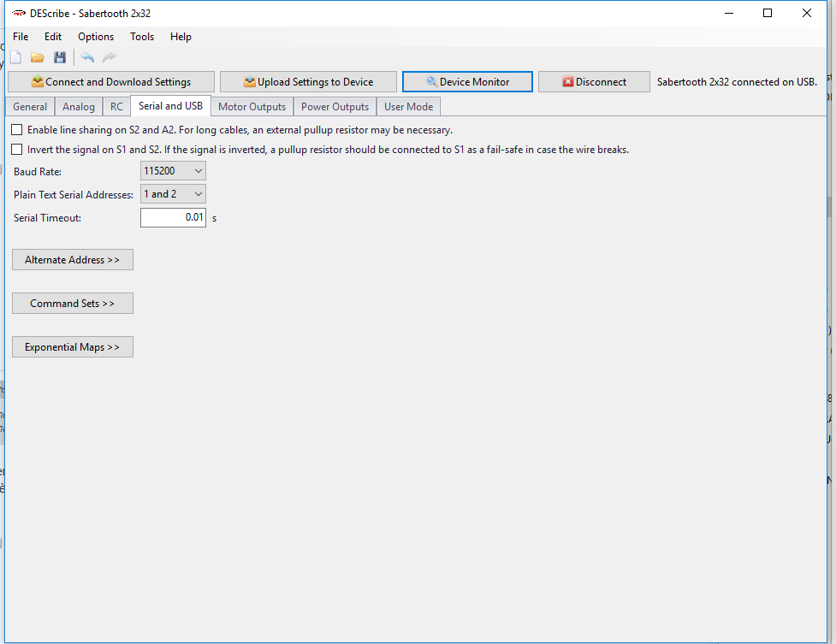This screenshot has width=836, height=644.
Task: Open the Help menu
Action: click(x=181, y=36)
